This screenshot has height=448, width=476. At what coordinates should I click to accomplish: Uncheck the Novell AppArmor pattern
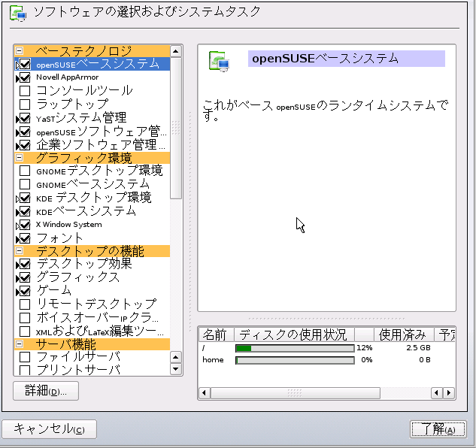pos(25,77)
